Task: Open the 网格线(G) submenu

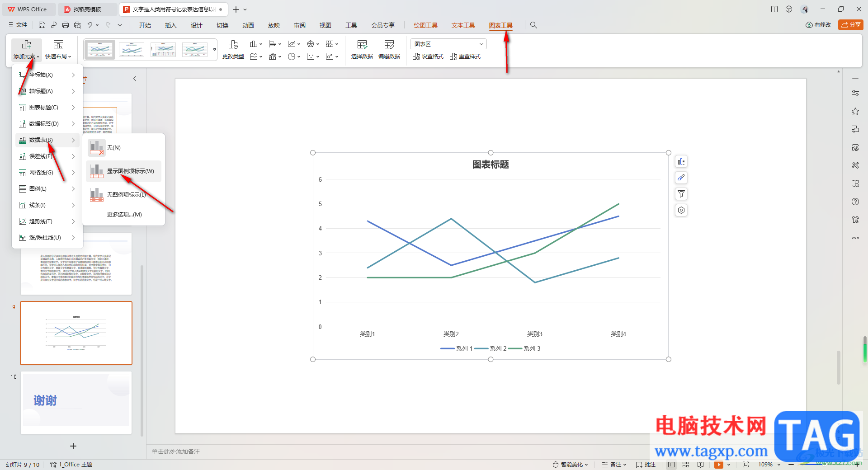Action: tap(47, 173)
